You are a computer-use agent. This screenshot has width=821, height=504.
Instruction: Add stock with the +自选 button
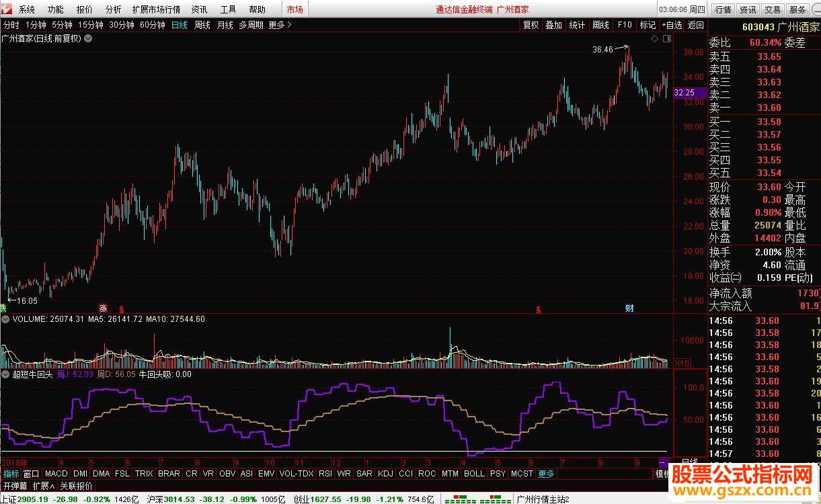coord(672,25)
